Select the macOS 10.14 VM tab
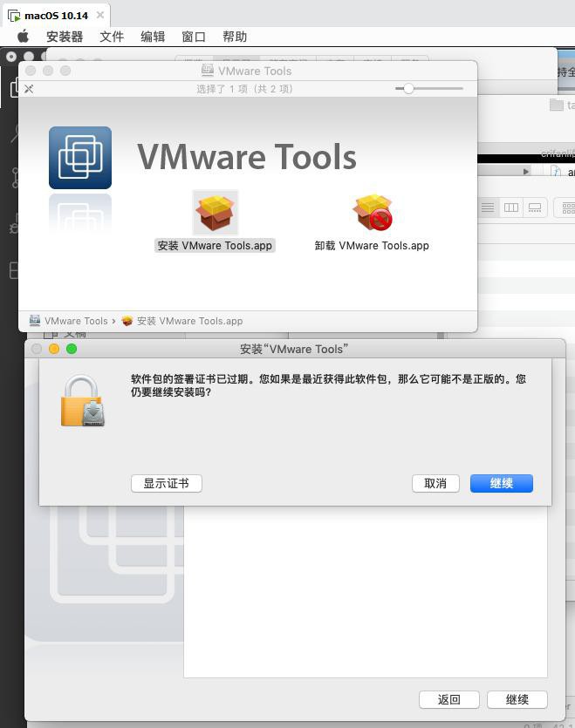 tap(56, 16)
